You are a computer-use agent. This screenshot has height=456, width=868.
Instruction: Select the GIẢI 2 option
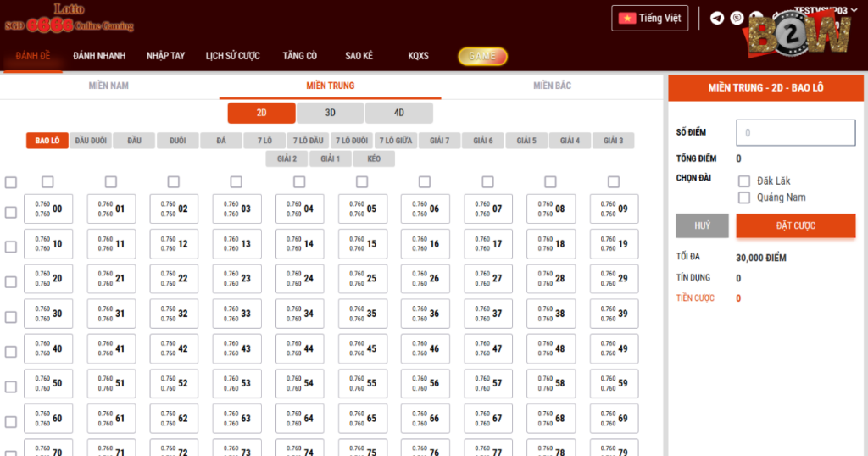(x=287, y=158)
